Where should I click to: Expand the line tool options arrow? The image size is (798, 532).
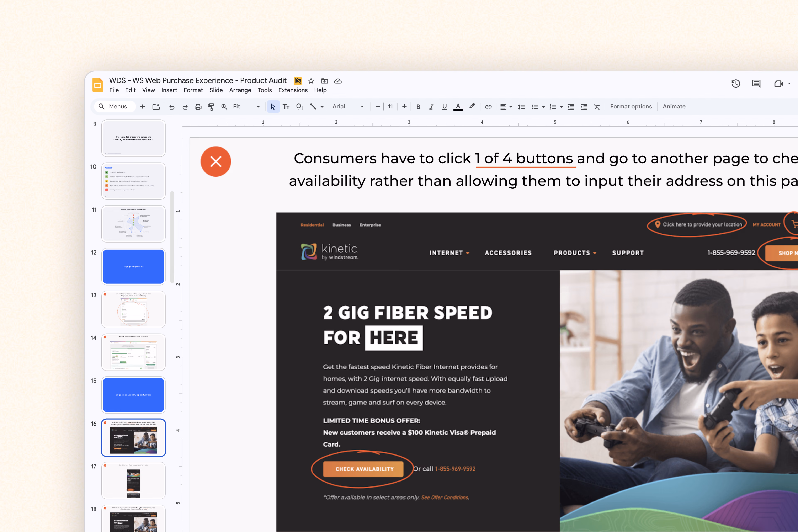(322, 107)
